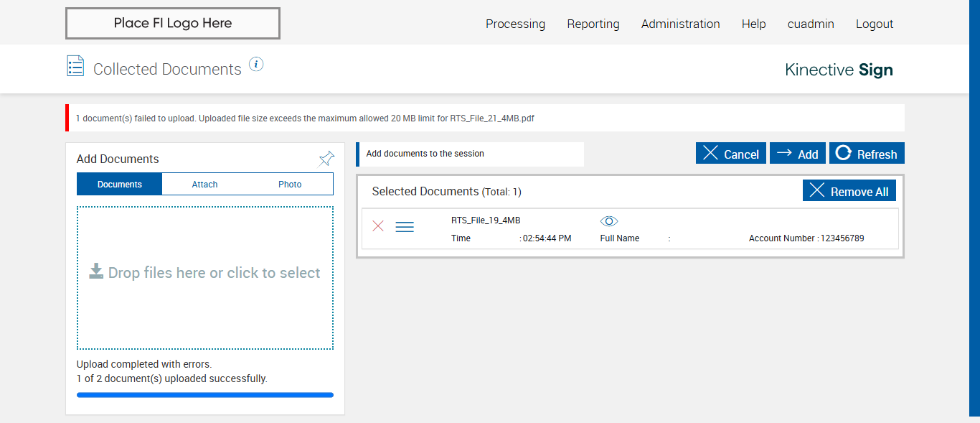Click the upload progress bar
The width and height of the screenshot is (980, 423).
[x=205, y=395]
